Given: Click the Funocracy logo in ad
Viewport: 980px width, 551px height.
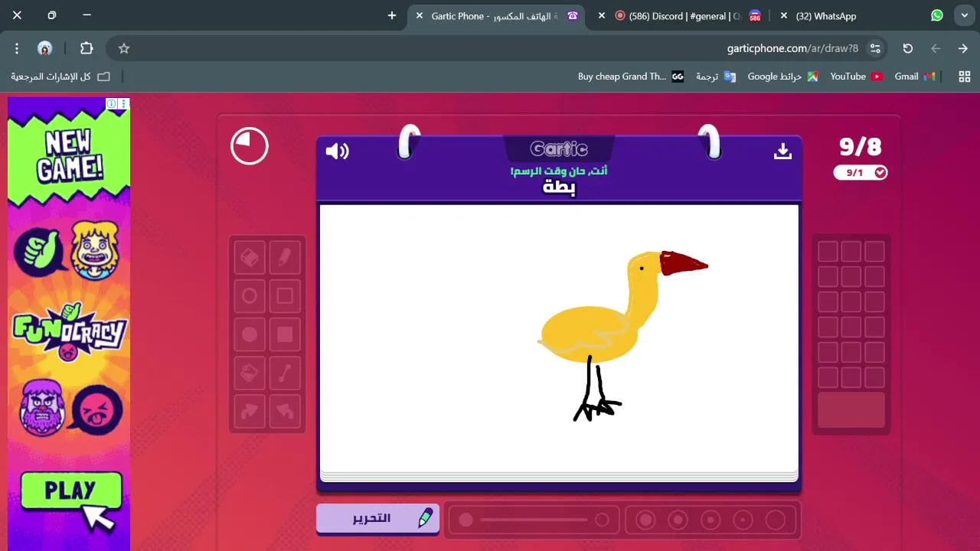Looking at the screenshot, I should coord(69,331).
